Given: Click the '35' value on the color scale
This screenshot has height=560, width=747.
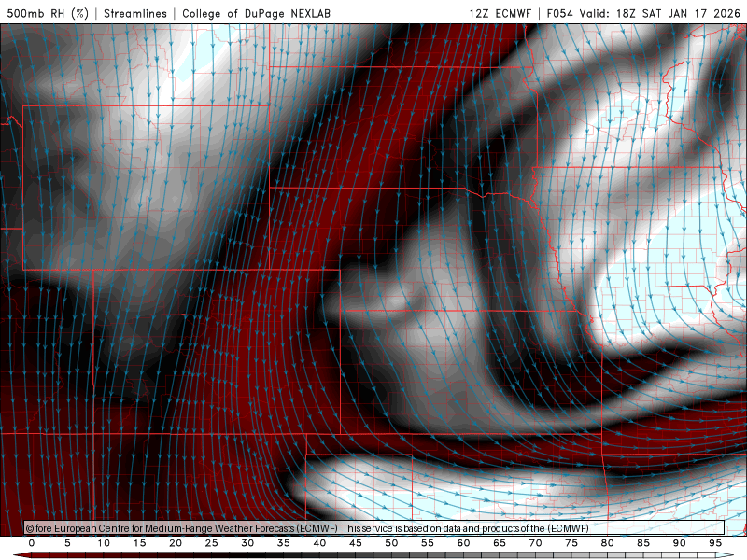Looking at the screenshot, I should click(284, 543).
